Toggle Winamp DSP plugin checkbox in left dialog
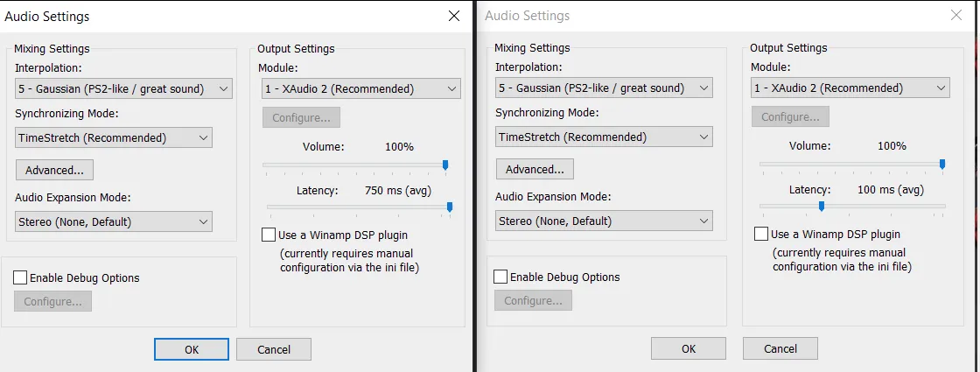Screen dimensions: 980x372 pos(269,235)
